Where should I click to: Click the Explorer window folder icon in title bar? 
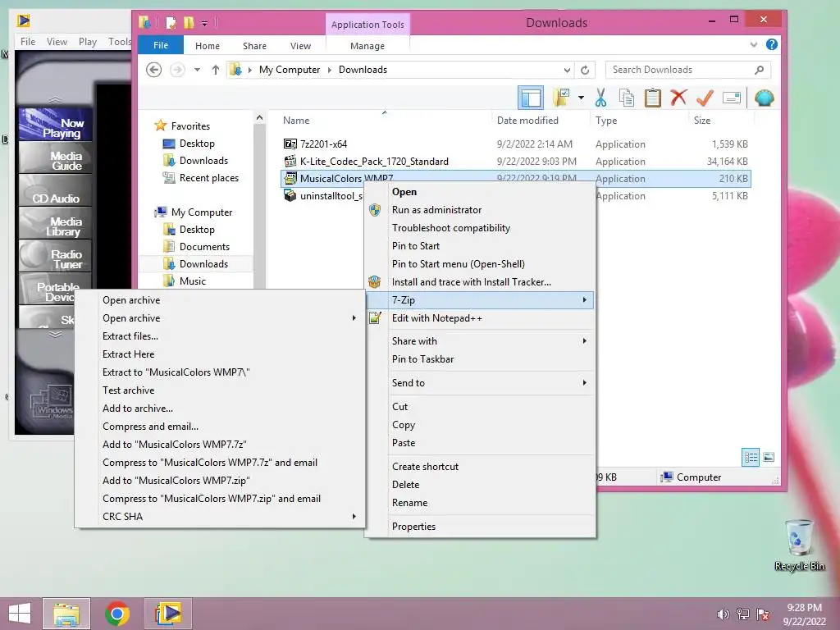pos(144,22)
